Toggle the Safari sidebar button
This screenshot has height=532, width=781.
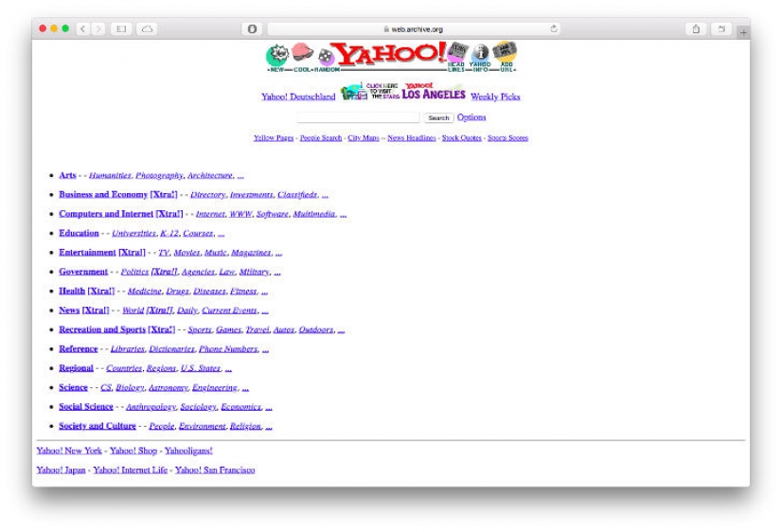pyautogui.click(x=122, y=29)
